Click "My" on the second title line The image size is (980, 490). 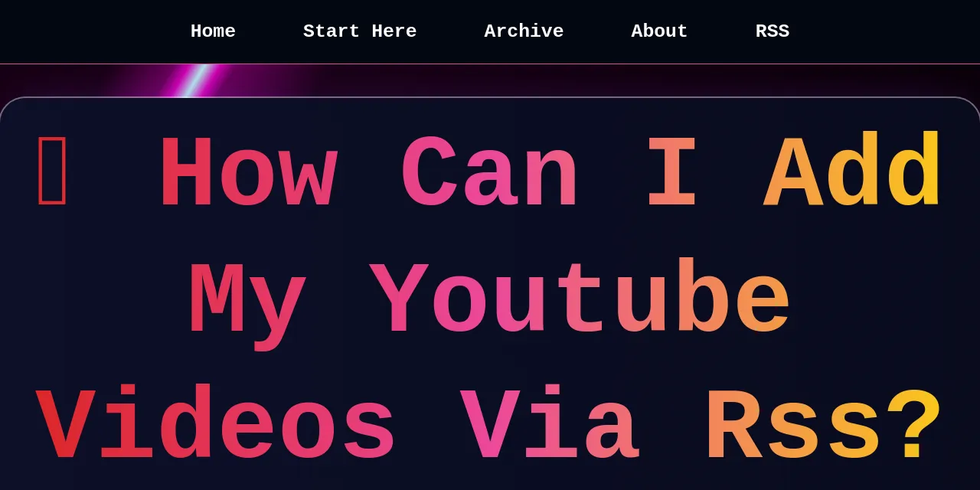(247, 301)
